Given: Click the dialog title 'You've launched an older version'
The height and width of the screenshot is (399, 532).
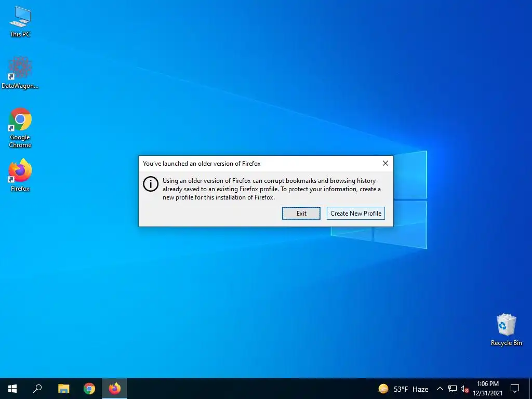Looking at the screenshot, I should (x=202, y=164).
